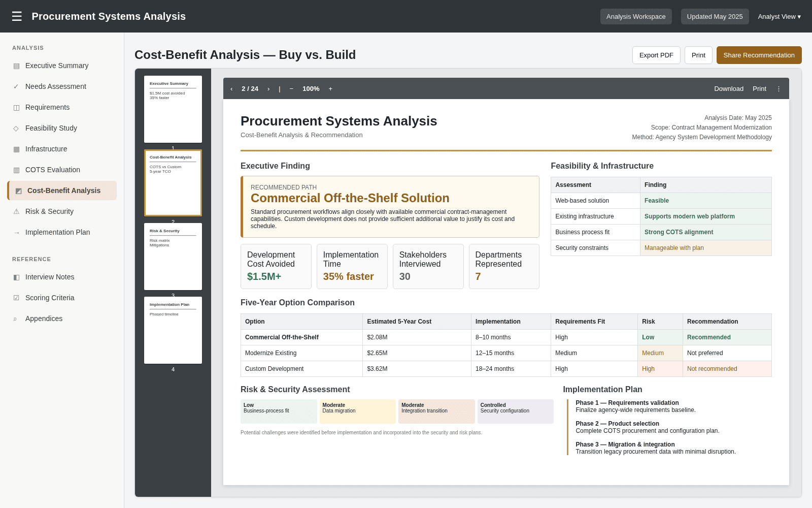
Task: Click the $3.62M cost cell
Action: (417, 369)
